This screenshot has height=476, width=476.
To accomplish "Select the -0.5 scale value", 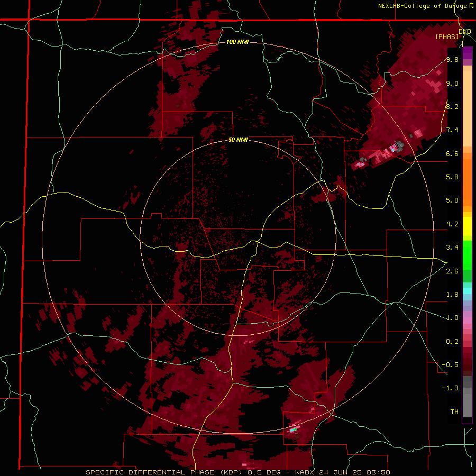I will point(450,365).
